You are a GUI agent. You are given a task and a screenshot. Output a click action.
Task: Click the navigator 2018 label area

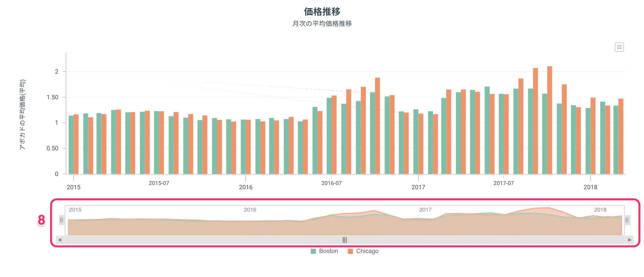coord(600,210)
